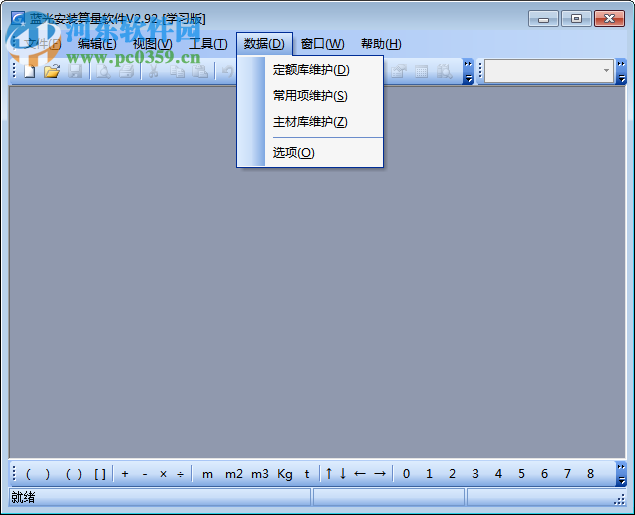Open the 工具(T) menu
The image size is (635, 515).
pos(208,44)
